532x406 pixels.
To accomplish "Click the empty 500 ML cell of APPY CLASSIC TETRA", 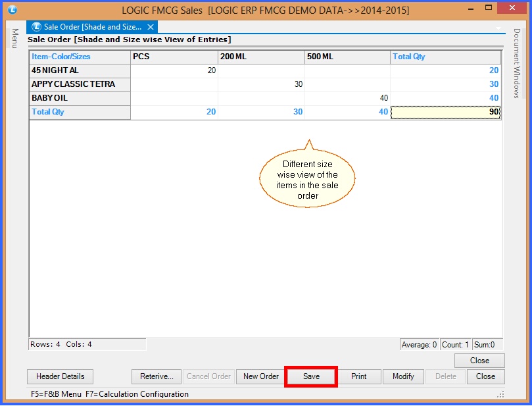I will (347, 84).
